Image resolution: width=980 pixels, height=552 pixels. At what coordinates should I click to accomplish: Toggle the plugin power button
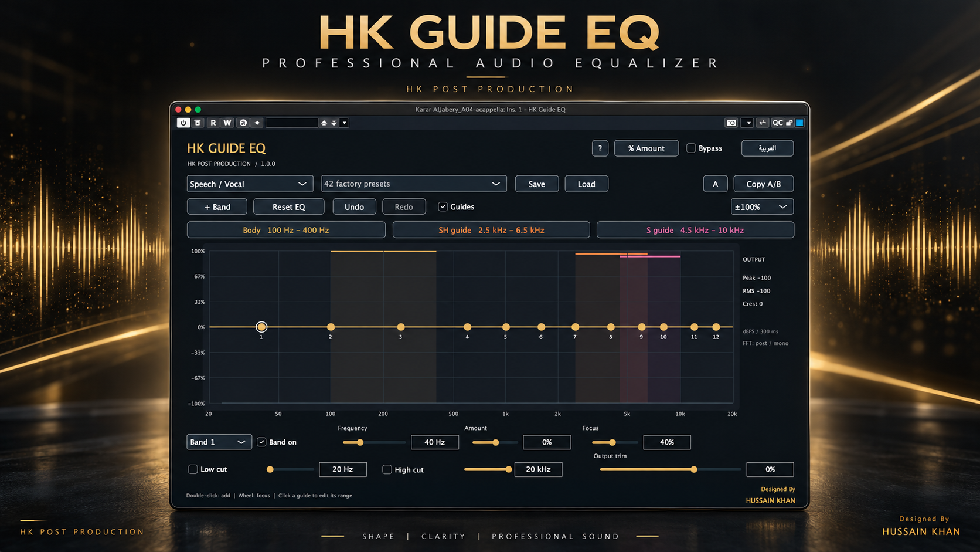[x=183, y=123]
